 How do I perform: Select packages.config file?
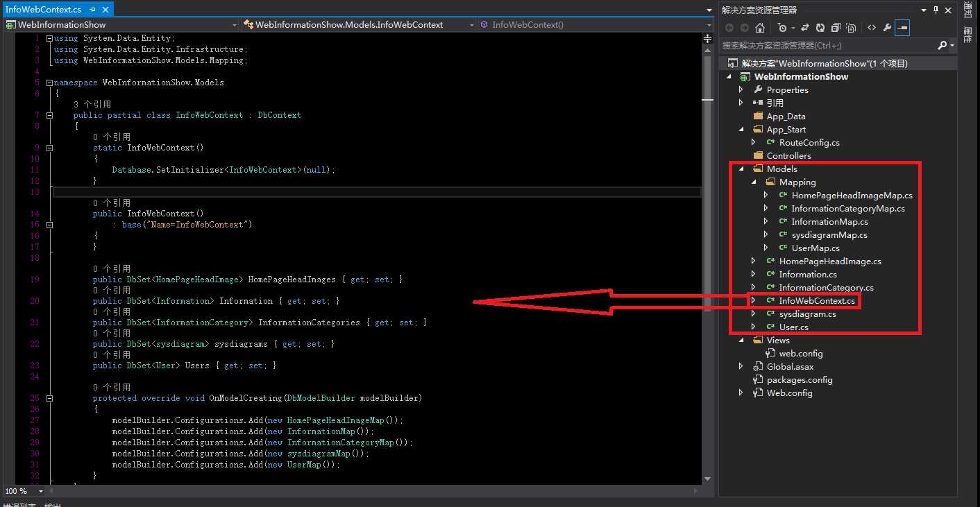[800, 379]
